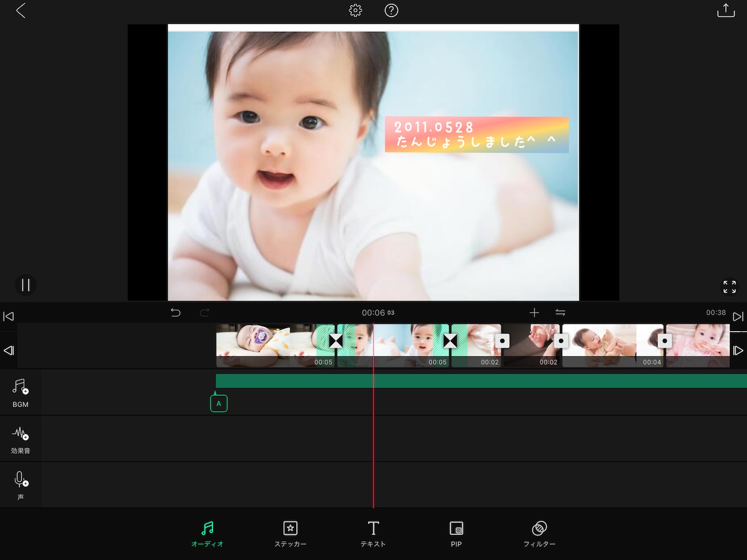This screenshot has height=560, width=747.
Task: Open the settings gear
Action: point(355,10)
